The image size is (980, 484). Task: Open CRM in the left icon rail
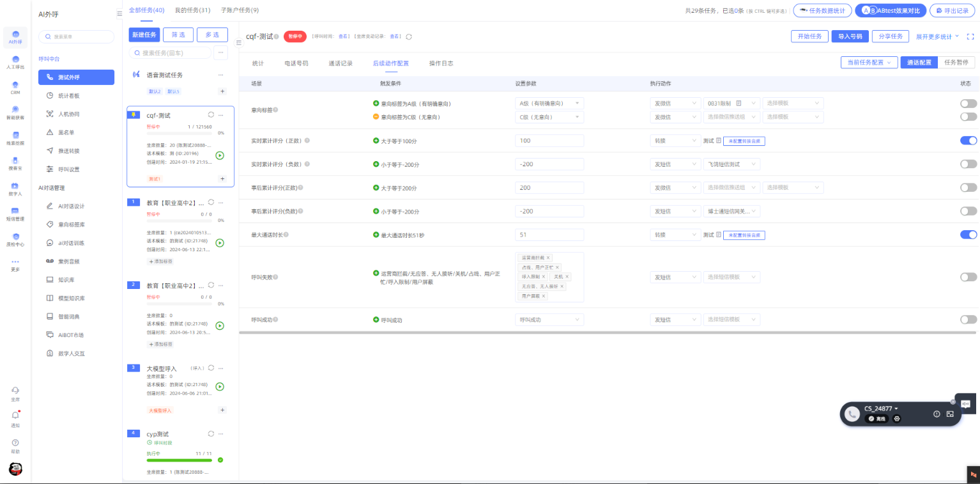pyautogui.click(x=15, y=88)
